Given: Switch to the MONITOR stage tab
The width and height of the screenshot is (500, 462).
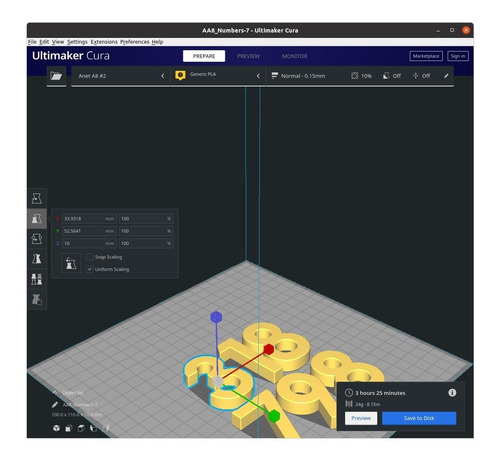Looking at the screenshot, I should [295, 56].
